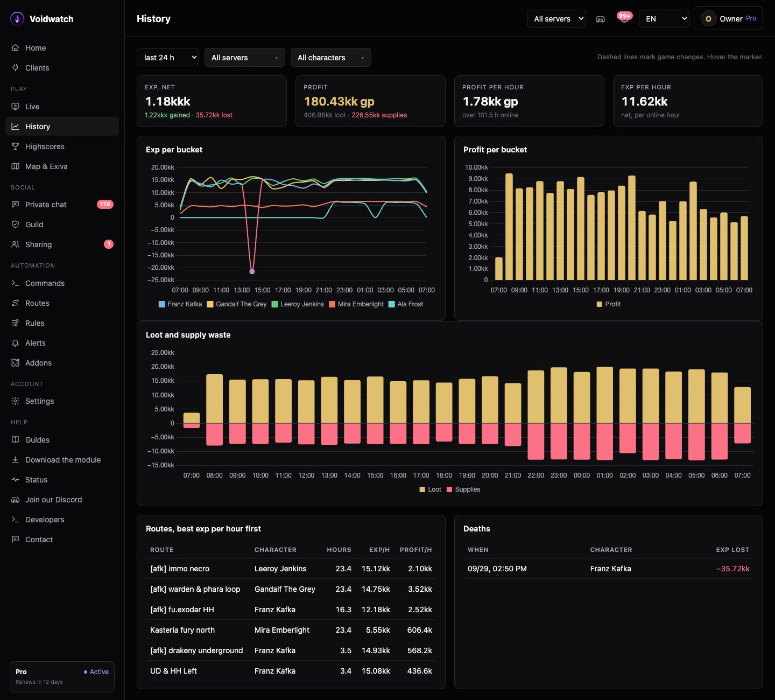Click the Settings gear icon

point(15,401)
